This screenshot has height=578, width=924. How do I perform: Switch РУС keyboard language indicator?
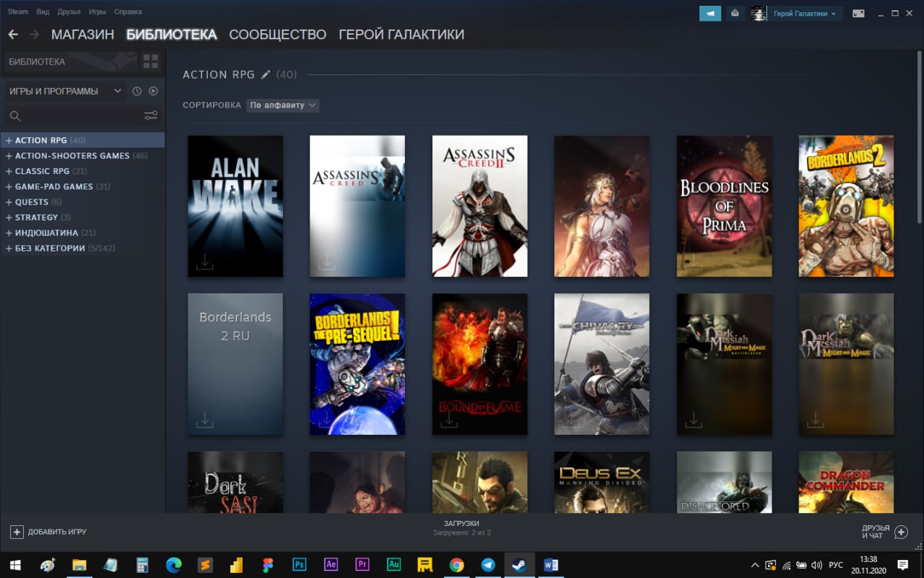click(x=835, y=565)
